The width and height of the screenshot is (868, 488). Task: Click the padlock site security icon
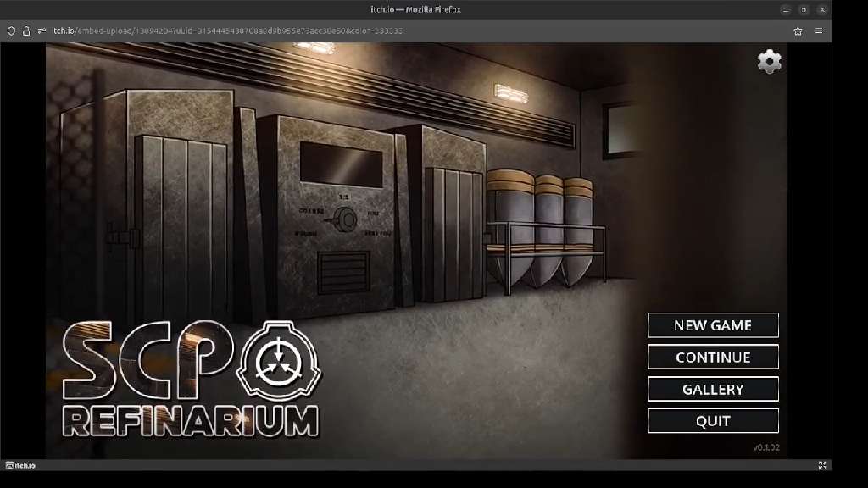pos(26,30)
